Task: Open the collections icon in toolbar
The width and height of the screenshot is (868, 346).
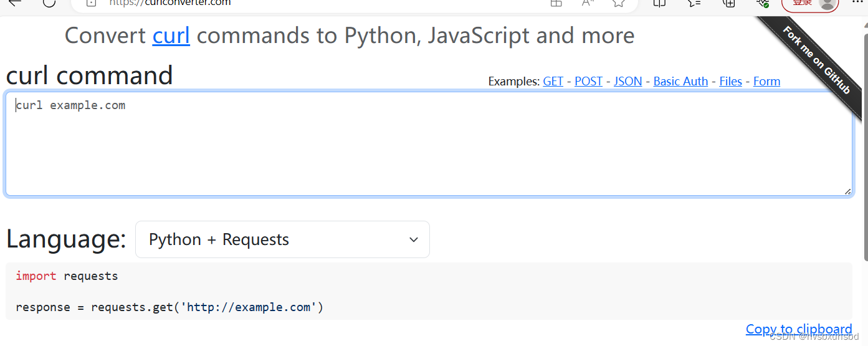Action: pyautogui.click(x=728, y=3)
